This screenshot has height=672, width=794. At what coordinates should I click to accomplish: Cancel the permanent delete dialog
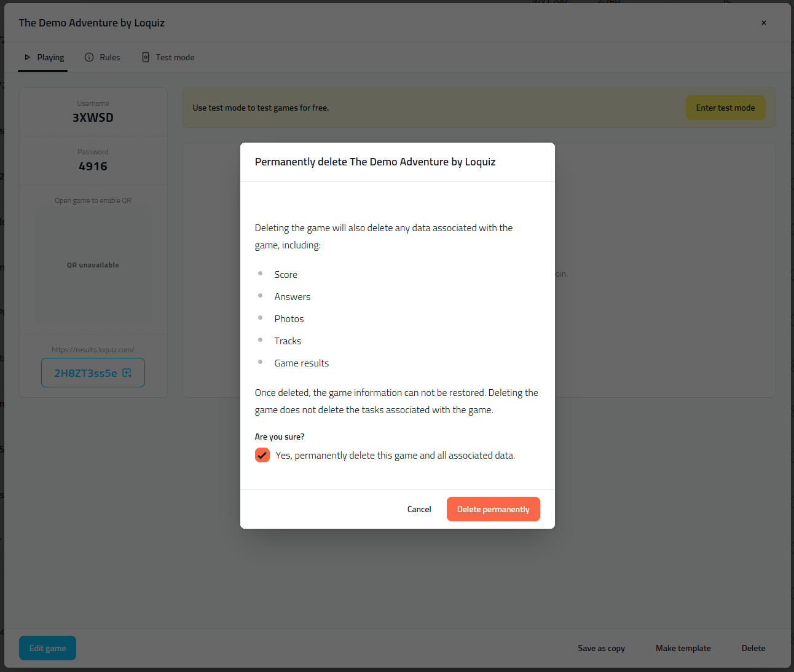tap(419, 509)
